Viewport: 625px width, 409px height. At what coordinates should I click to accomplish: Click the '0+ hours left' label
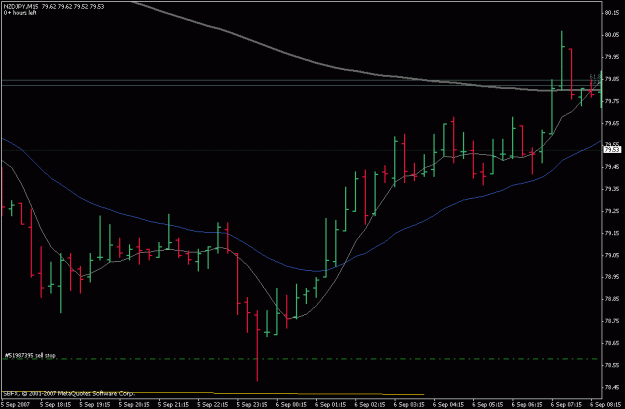tap(20, 13)
